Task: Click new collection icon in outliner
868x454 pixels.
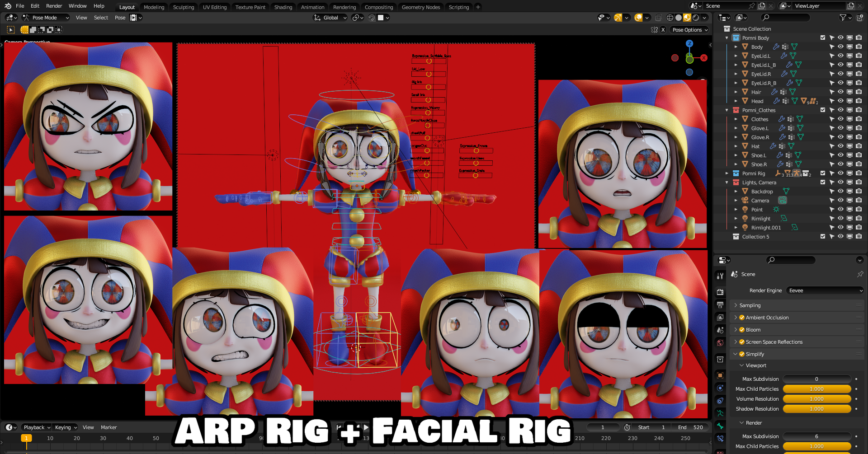Action: click(x=859, y=18)
